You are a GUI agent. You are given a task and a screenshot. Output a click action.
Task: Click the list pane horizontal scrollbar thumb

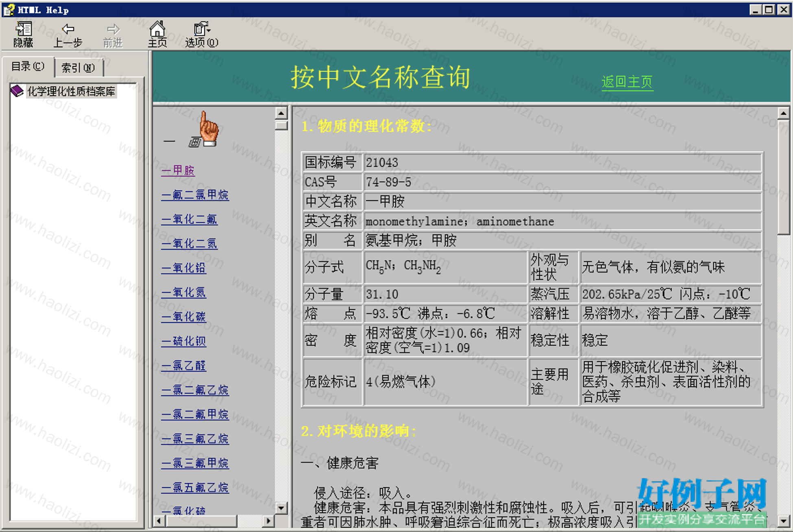point(201,521)
